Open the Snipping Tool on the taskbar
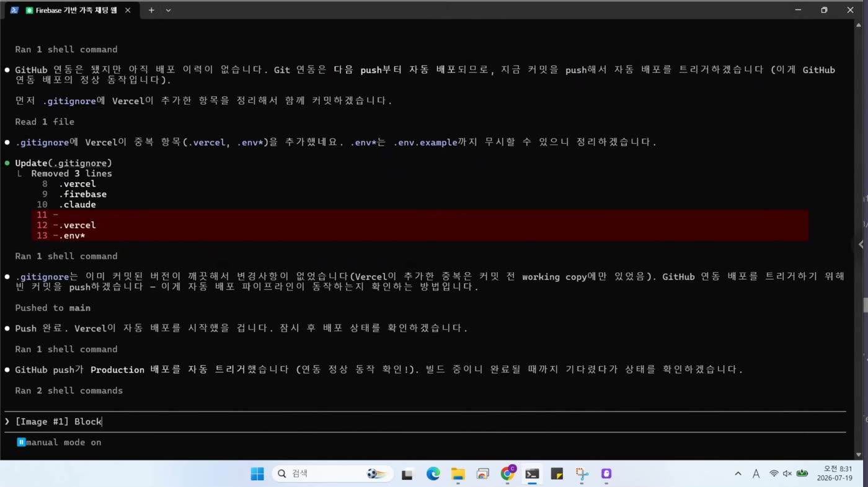Image resolution: width=868 pixels, height=487 pixels. coord(582,474)
